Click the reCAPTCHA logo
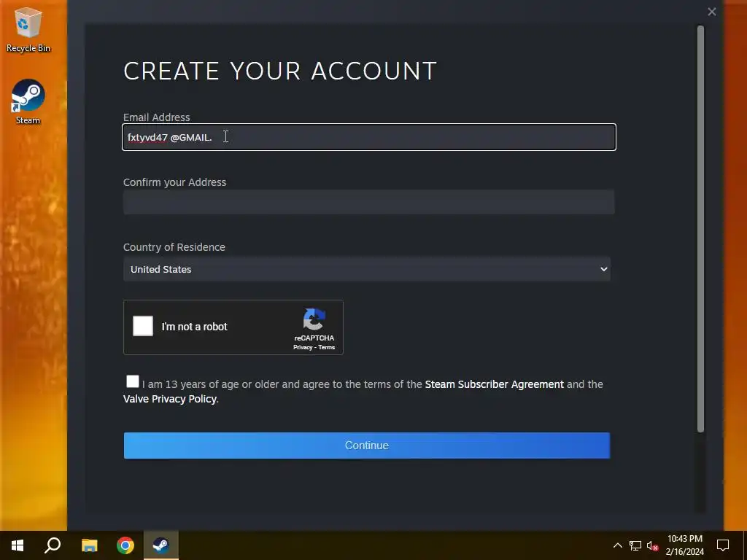747x560 pixels. [314, 319]
